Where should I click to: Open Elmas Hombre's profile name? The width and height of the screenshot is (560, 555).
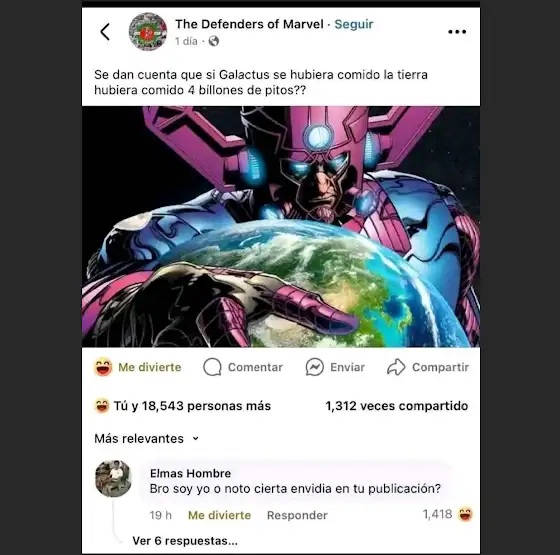(x=190, y=473)
